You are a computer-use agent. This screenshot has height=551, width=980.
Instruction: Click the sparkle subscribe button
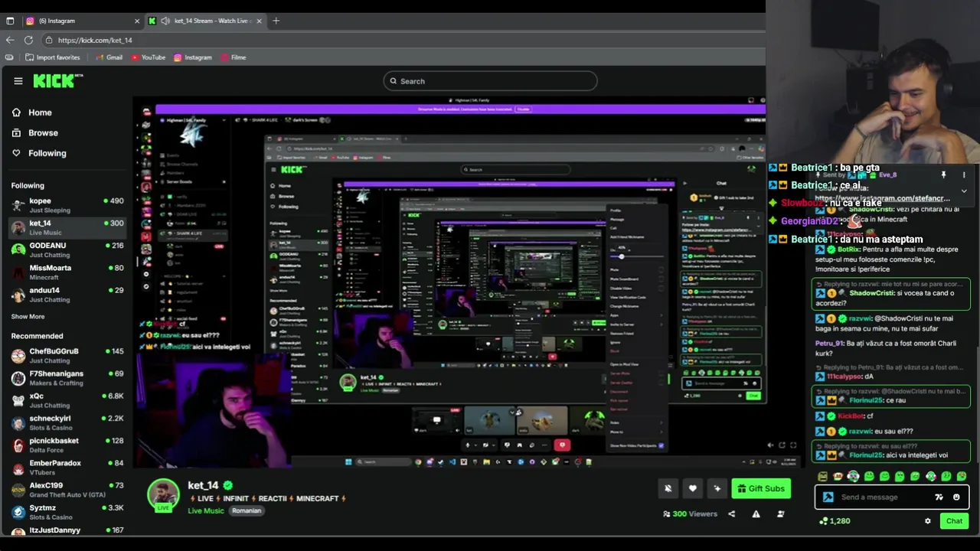717,488
